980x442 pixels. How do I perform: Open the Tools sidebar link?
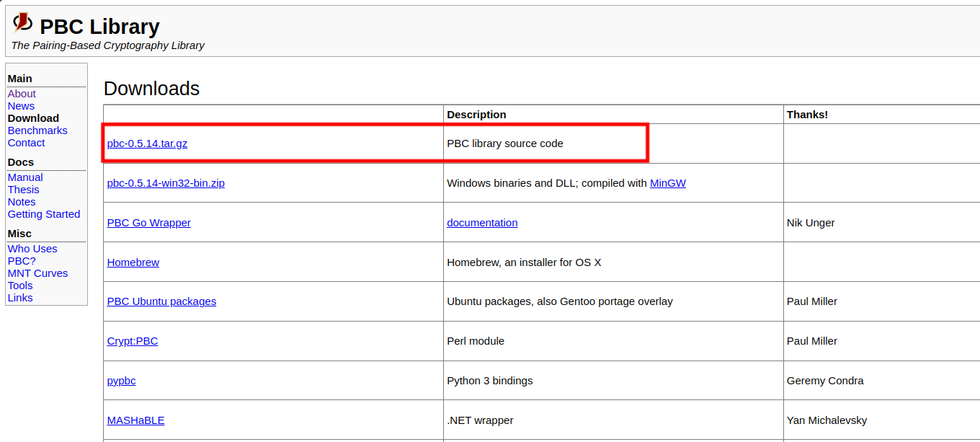(20, 286)
